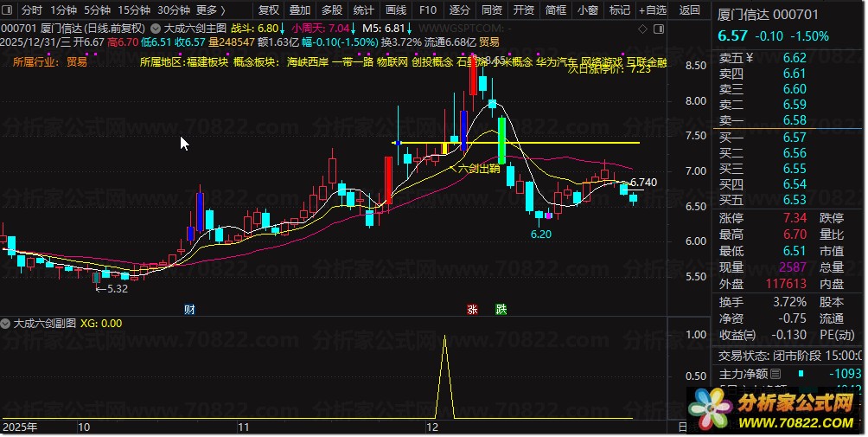The height and width of the screenshot is (437, 868).
Task: Click the 买一 price 6.57
Action: (x=795, y=138)
